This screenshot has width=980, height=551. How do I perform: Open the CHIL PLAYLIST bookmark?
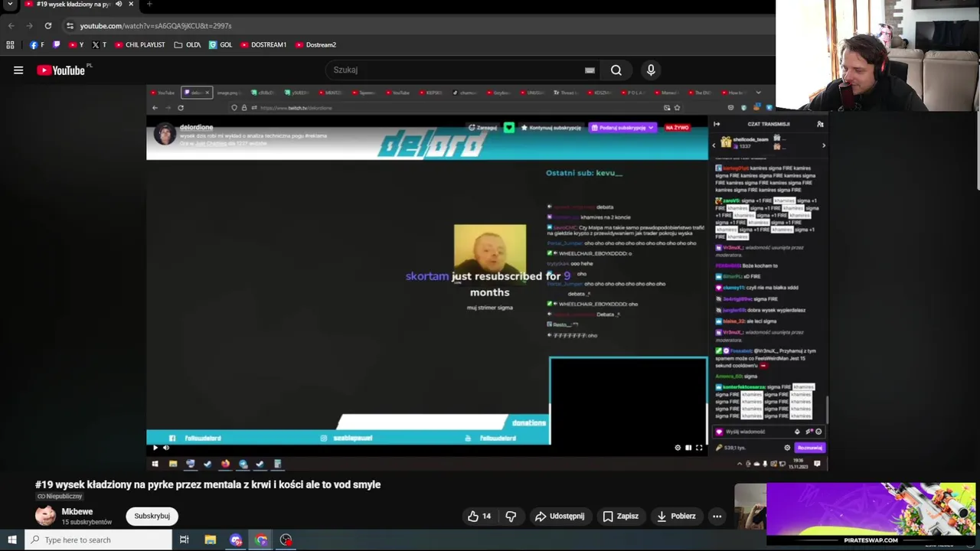(x=140, y=44)
